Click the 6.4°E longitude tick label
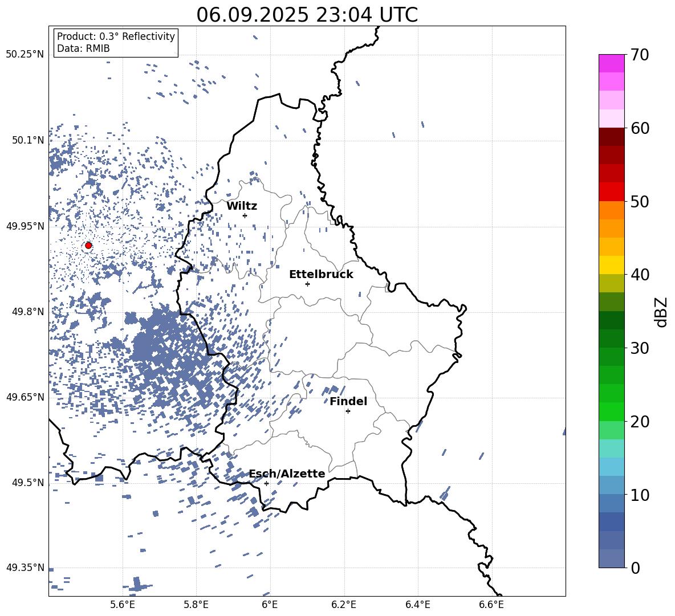The width and height of the screenshot is (675, 616). (417, 605)
